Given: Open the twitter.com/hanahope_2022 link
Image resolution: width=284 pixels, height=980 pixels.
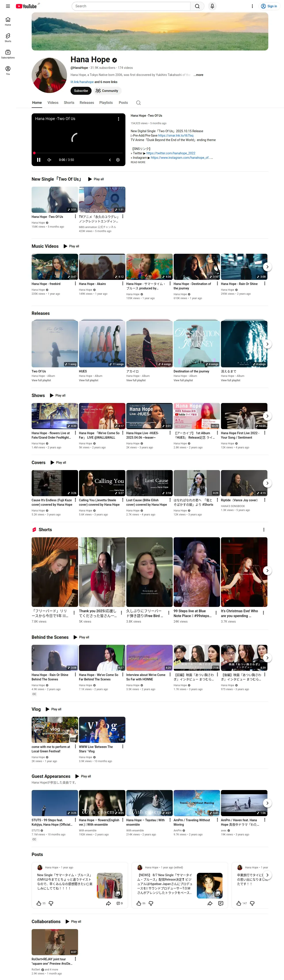Looking at the screenshot, I should pyautogui.click(x=171, y=153).
